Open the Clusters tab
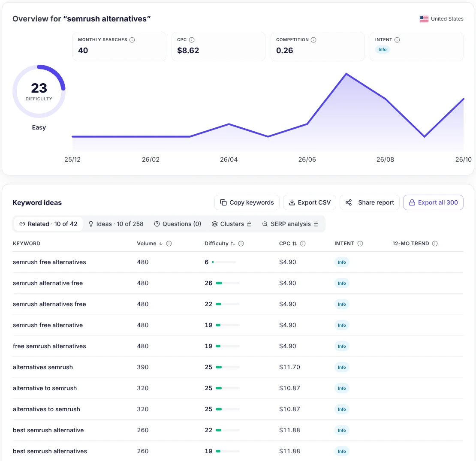 [232, 224]
